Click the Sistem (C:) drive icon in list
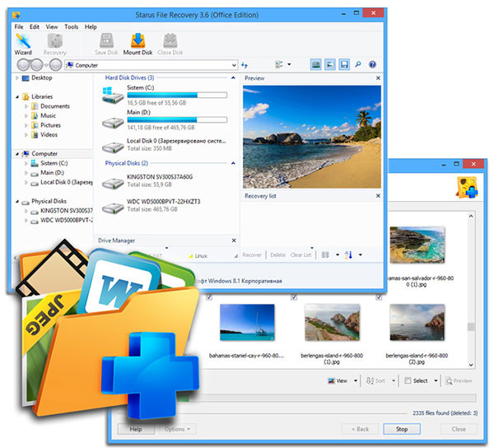Viewport: 494px width, 448px height. tap(113, 96)
